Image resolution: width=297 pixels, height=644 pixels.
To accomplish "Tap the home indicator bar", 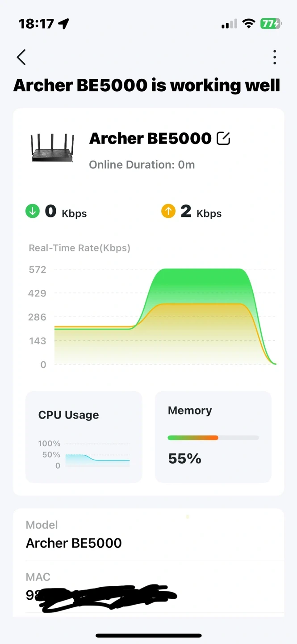I will 149,636.
